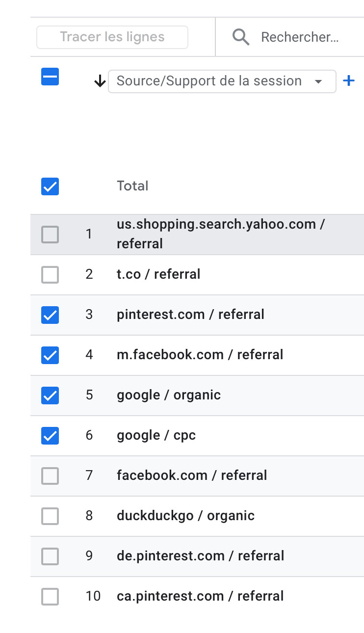Click the blue plus add-dimension icon
The width and height of the screenshot is (364, 633).
tap(348, 81)
